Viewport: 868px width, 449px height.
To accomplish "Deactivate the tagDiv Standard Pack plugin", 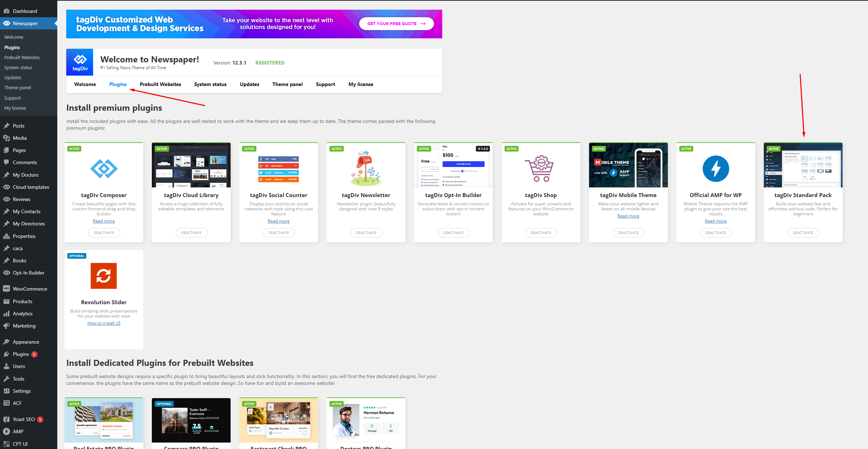I will (x=803, y=233).
